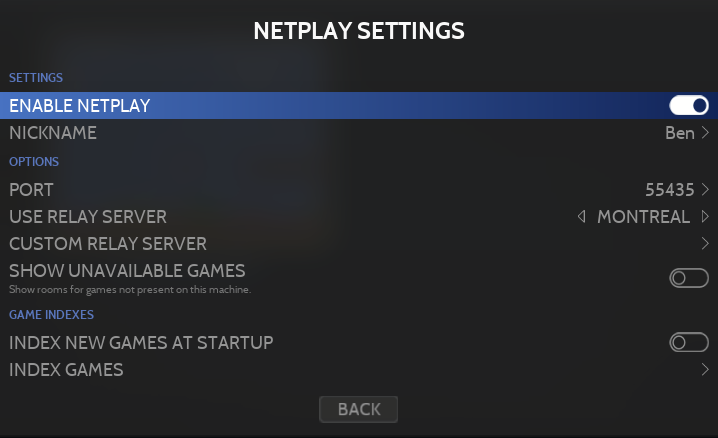Viewport: 718px width, 438px height.
Task: Click the Index New Games at Startup label
Action: [x=141, y=343]
